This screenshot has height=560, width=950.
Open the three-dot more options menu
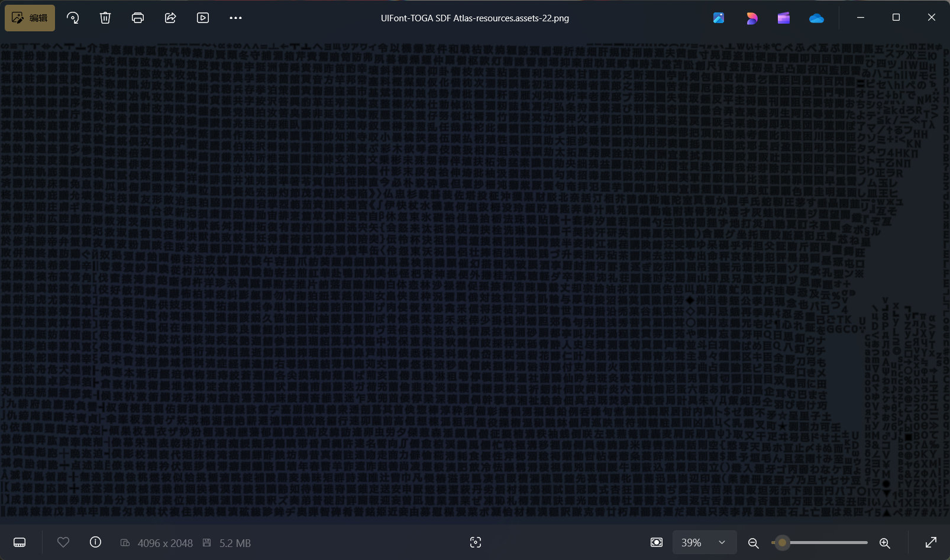[x=235, y=18]
